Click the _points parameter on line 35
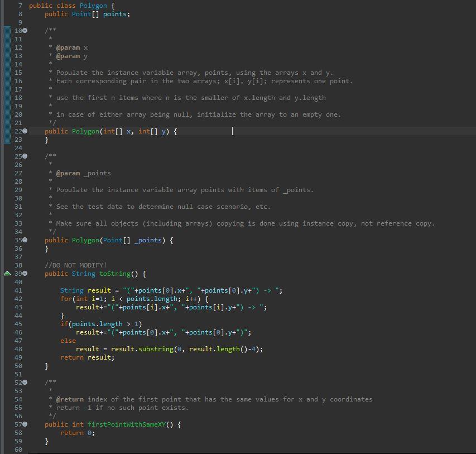 point(148,240)
